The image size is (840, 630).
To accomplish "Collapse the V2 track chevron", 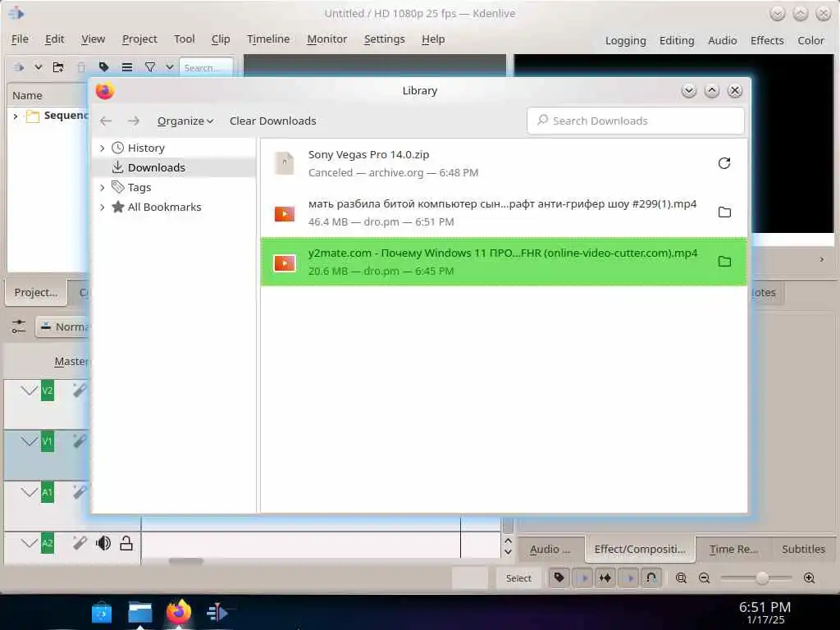I will pos(29,390).
